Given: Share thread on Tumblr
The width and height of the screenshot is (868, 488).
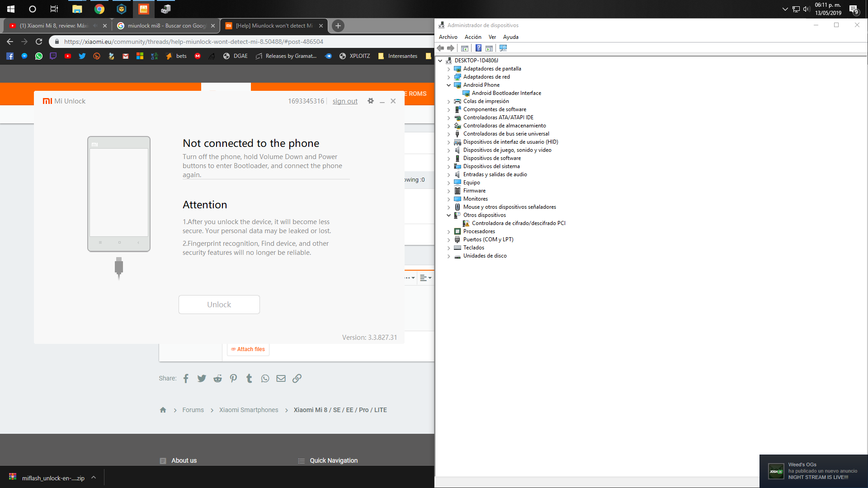Looking at the screenshot, I should 249,379.
